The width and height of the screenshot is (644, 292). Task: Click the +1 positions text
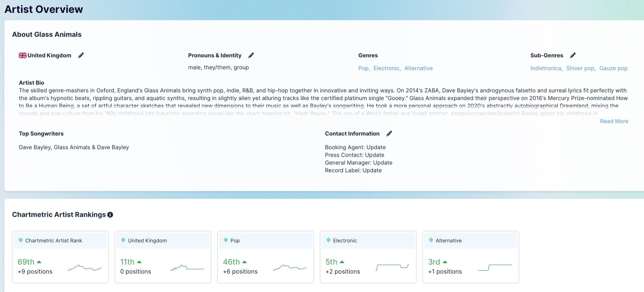point(445,271)
